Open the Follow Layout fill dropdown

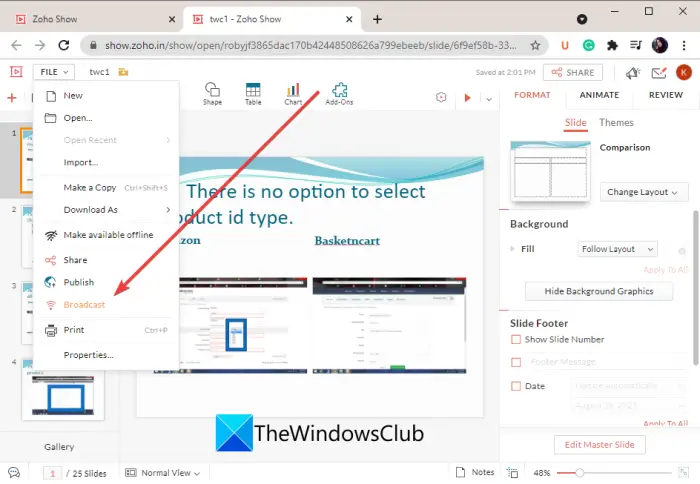pos(617,249)
